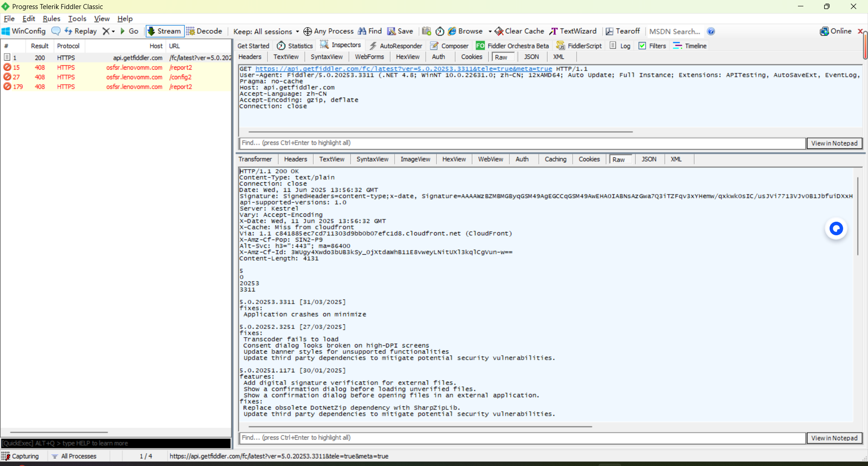Select response ImageView tab
The width and height of the screenshot is (868, 466).
pos(415,159)
